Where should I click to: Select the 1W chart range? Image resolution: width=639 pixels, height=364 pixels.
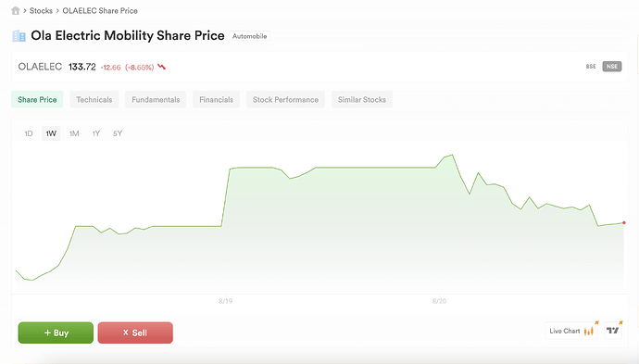51,133
